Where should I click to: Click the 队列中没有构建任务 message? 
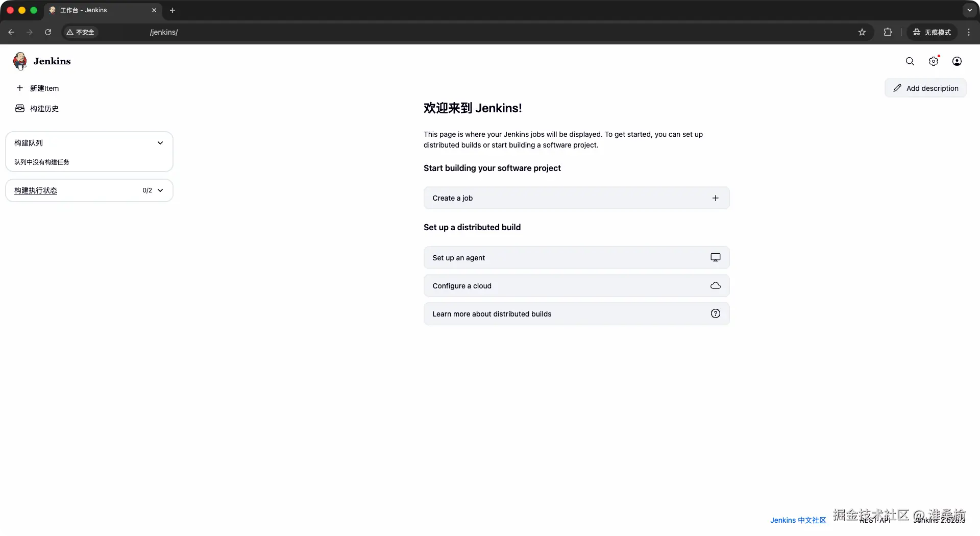tap(42, 162)
